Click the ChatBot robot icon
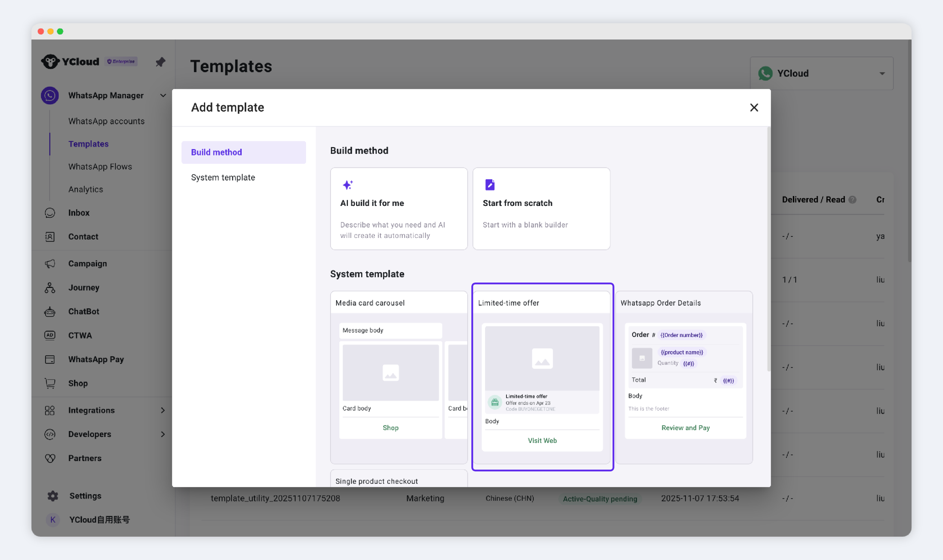 pyautogui.click(x=50, y=312)
